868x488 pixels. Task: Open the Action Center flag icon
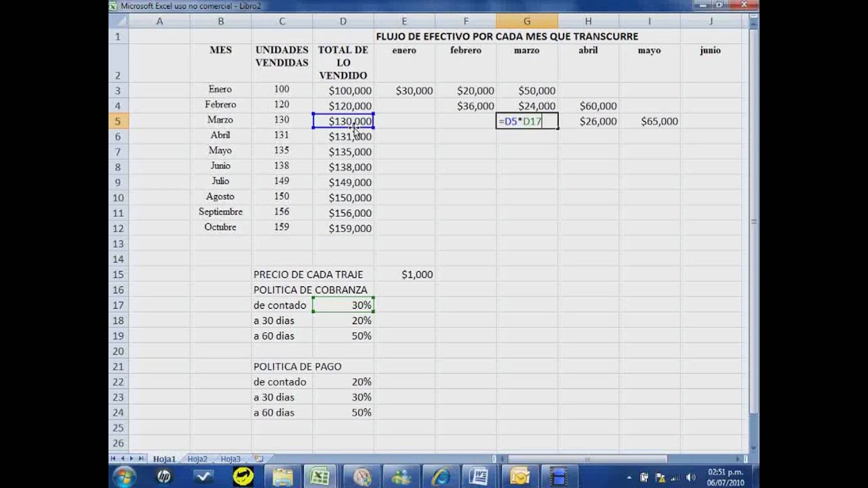(x=660, y=477)
